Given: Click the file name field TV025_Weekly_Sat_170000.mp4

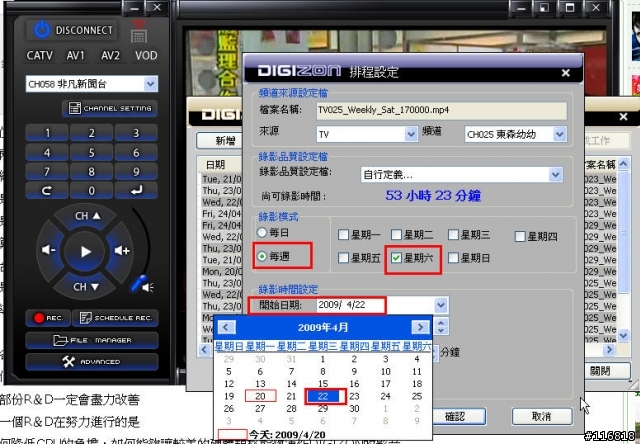Looking at the screenshot, I should pos(442,110).
